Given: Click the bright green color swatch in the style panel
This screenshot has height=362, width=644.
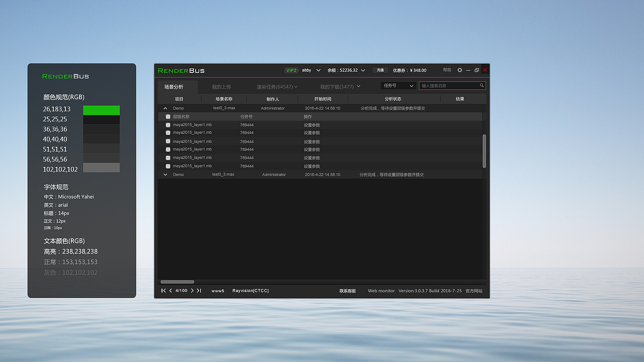Looking at the screenshot, I should (x=101, y=109).
